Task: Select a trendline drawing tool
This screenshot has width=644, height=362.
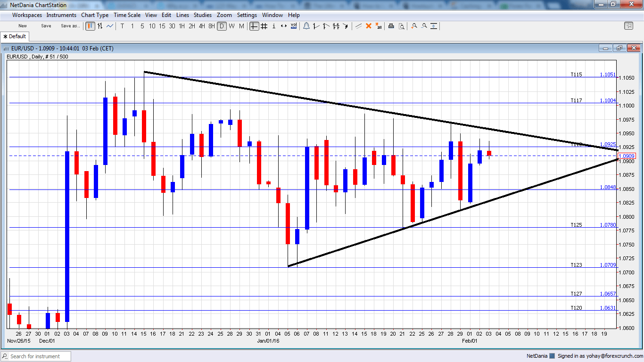Action: pos(315,26)
